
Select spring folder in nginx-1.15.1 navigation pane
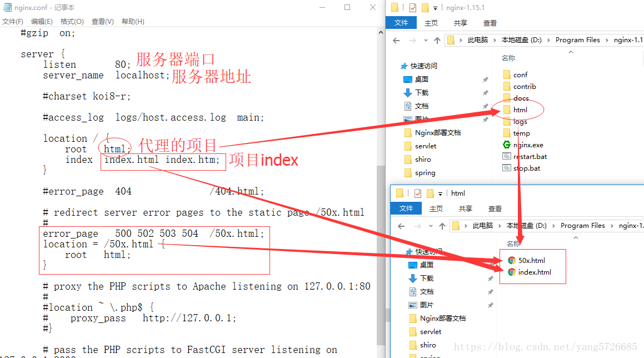coord(420,173)
